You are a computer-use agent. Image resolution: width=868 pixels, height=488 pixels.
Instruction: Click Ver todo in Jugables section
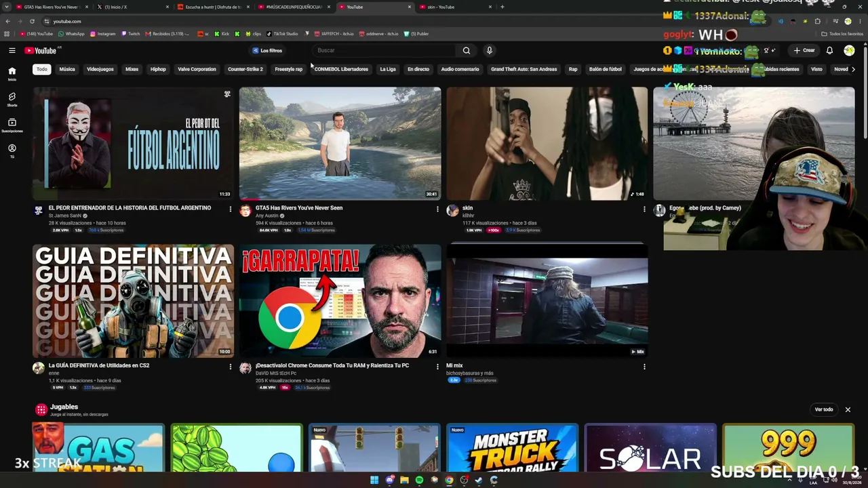(824, 409)
